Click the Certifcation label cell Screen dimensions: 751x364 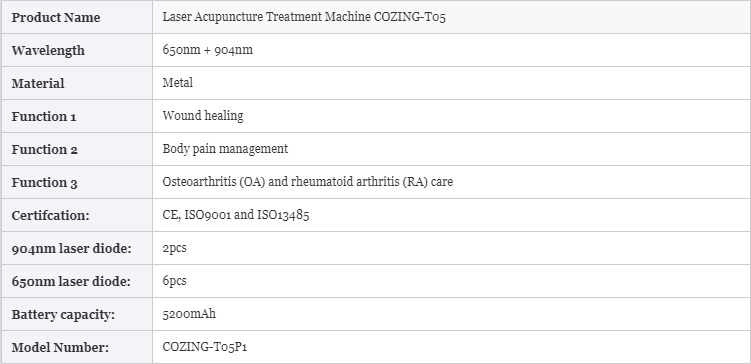[77, 215]
